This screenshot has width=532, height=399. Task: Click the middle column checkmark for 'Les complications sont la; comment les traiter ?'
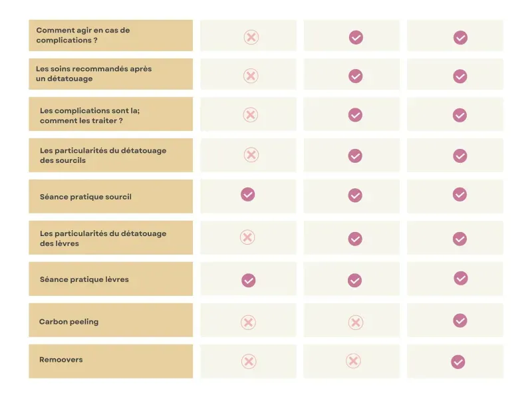[x=355, y=115]
